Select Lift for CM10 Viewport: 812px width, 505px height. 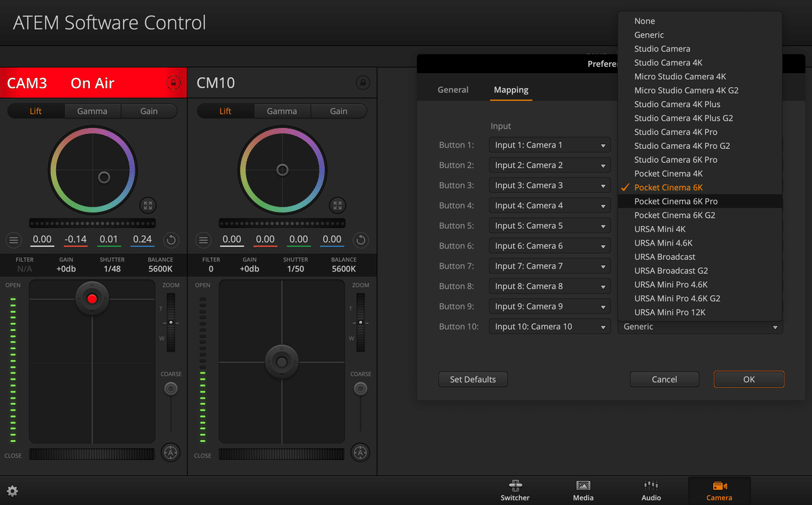coord(225,111)
